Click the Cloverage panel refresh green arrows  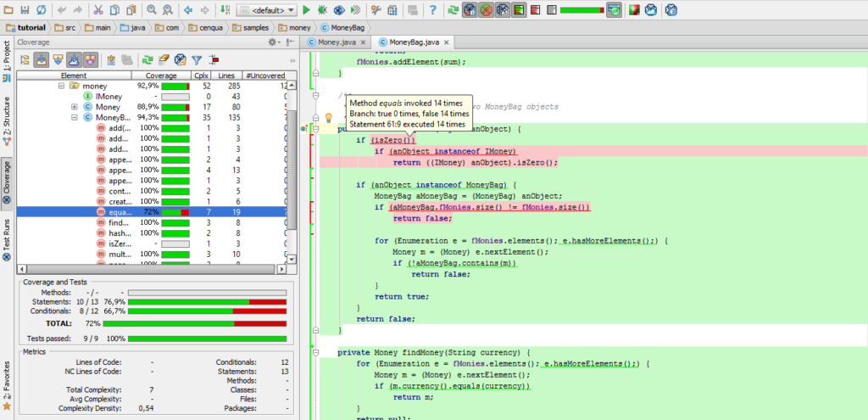(147, 59)
